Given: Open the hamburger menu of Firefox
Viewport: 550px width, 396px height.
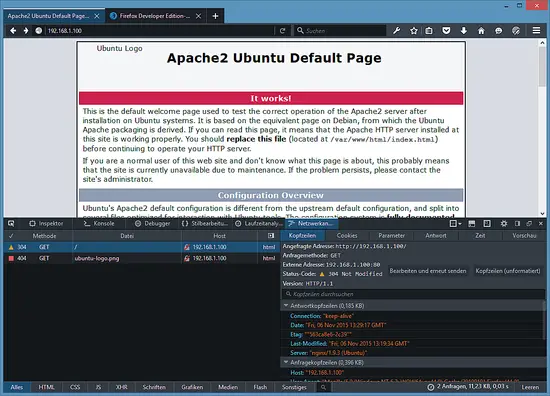Looking at the screenshot, I should click(x=536, y=31).
